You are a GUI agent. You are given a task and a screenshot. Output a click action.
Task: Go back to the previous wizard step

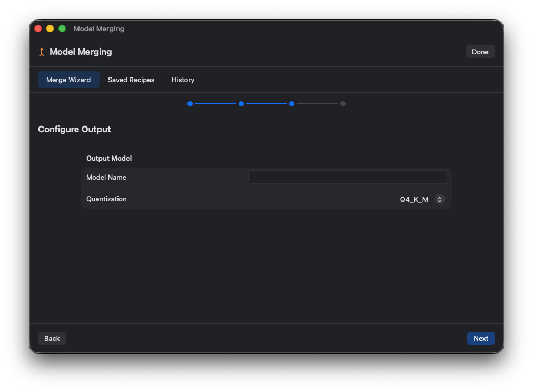pos(52,338)
